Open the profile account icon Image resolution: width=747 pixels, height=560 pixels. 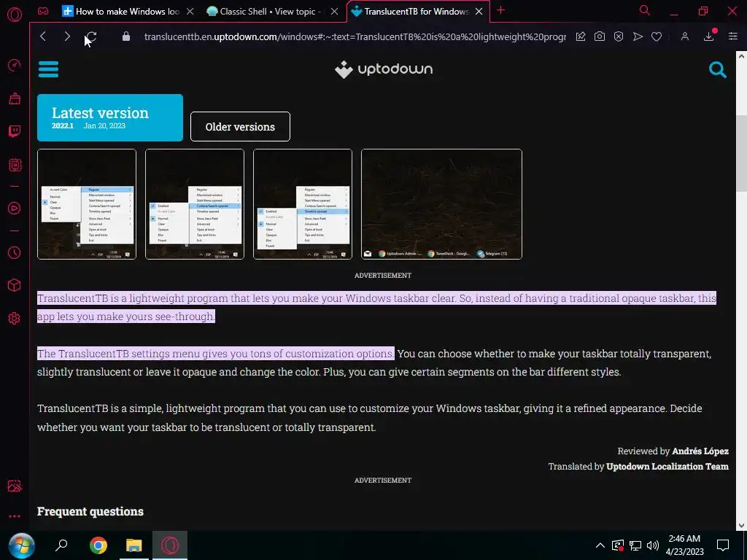click(684, 36)
